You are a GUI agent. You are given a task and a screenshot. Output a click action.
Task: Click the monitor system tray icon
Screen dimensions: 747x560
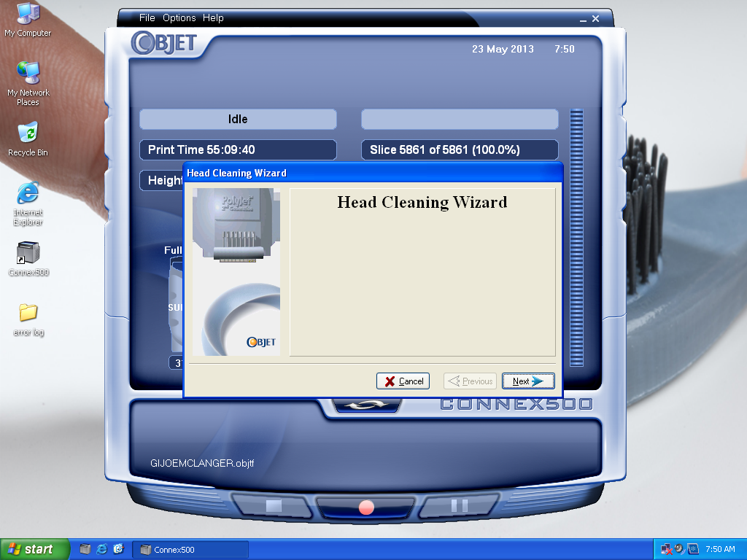click(x=693, y=549)
